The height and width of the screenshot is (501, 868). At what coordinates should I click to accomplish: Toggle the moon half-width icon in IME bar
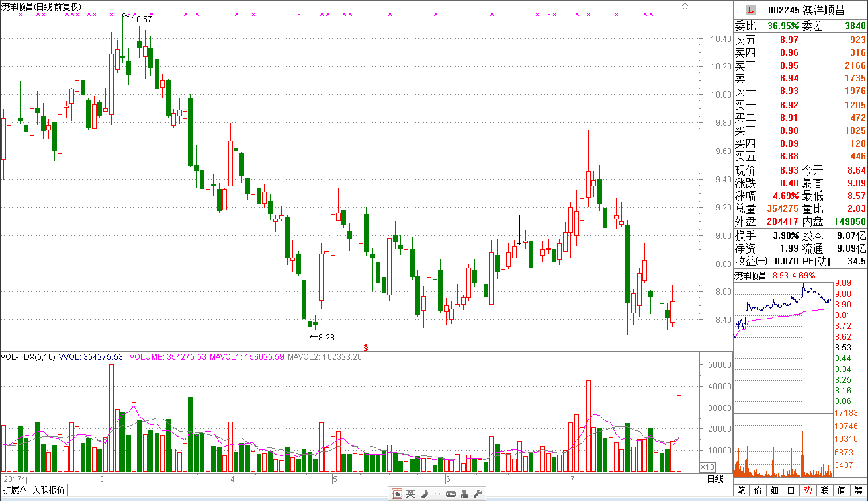click(424, 494)
